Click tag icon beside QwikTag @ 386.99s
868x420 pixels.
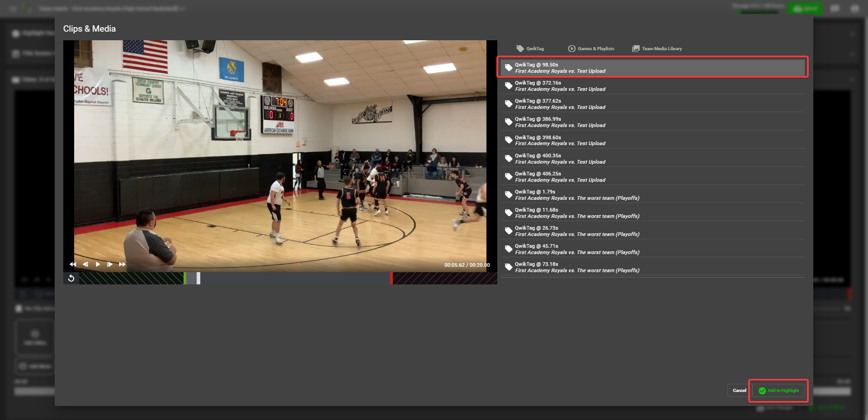point(509,122)
